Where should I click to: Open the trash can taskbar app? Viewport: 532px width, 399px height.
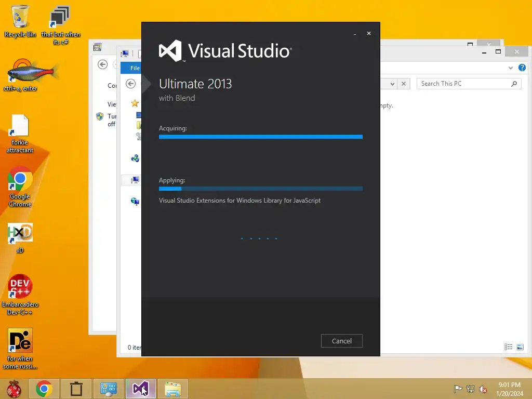coord(76,389)
